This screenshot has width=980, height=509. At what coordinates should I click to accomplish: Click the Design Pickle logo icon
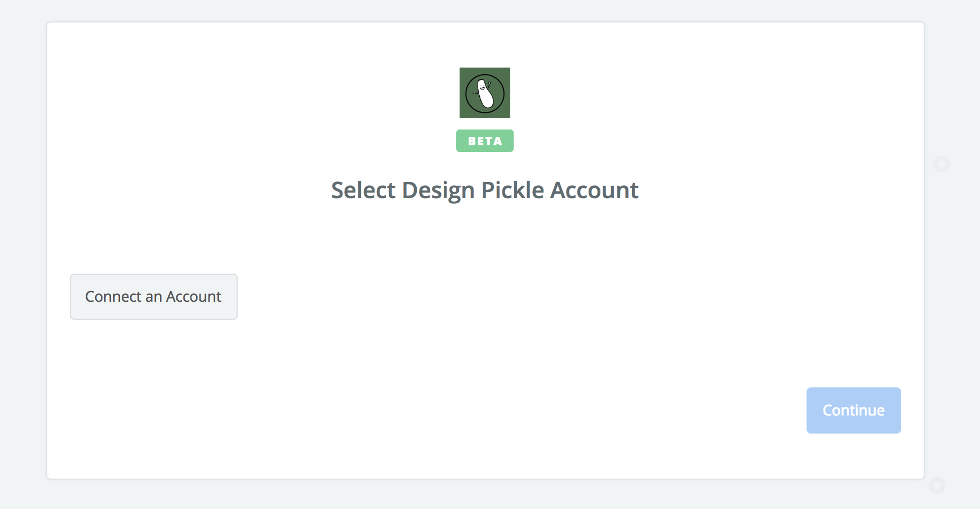click(x=484, y=93)
